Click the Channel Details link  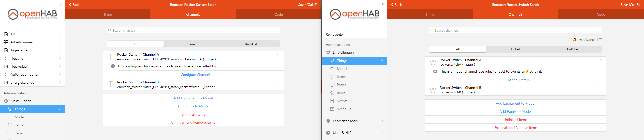click(517, 80)
